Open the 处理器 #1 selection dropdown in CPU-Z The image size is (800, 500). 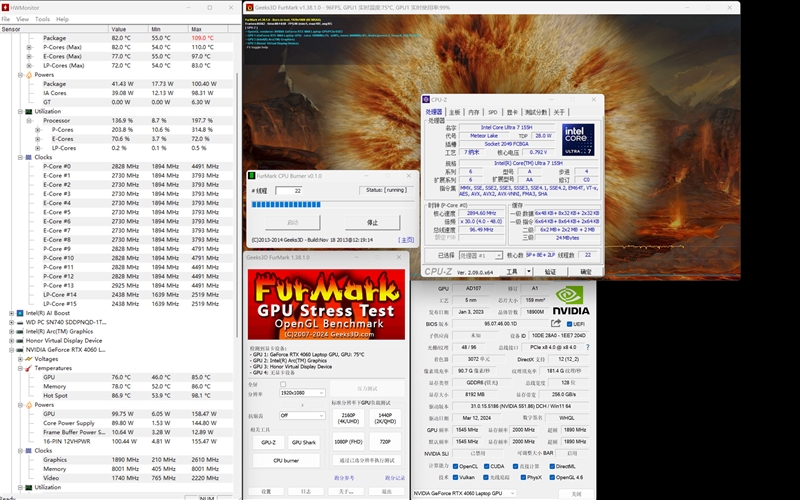(480, 255)
